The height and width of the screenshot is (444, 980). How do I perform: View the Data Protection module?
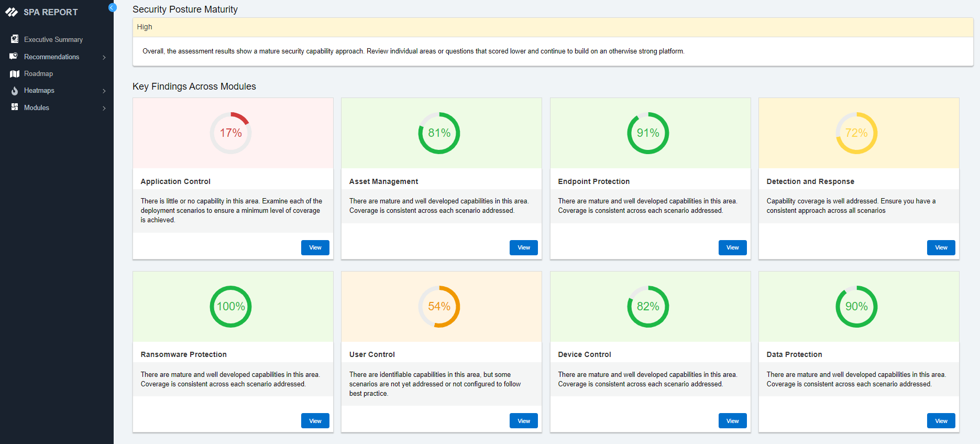point(941,421)
